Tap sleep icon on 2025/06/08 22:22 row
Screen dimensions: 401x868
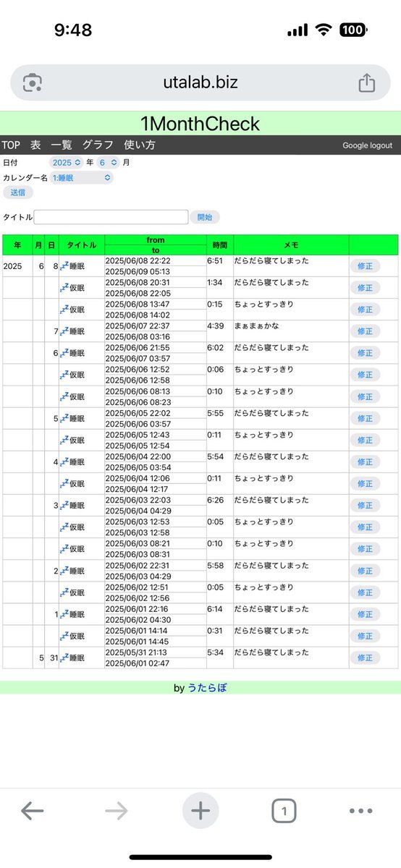[64, 266]
